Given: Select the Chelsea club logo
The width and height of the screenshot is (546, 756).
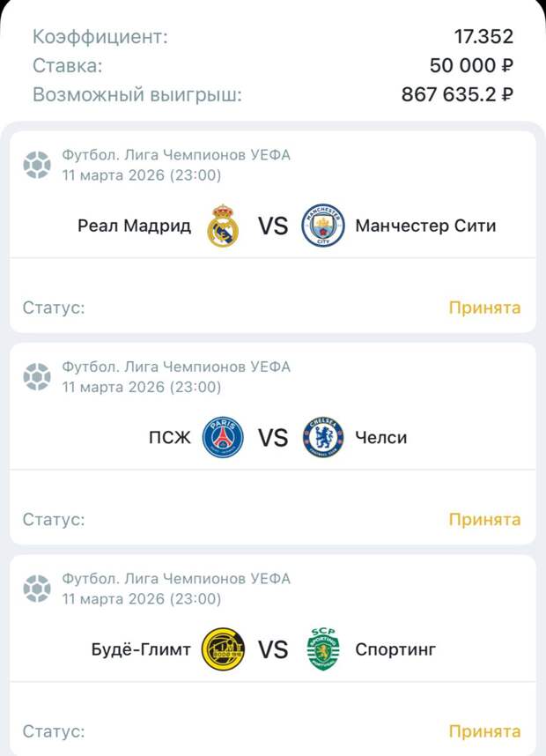Looking at the screenshot, I should coord(323,437).
